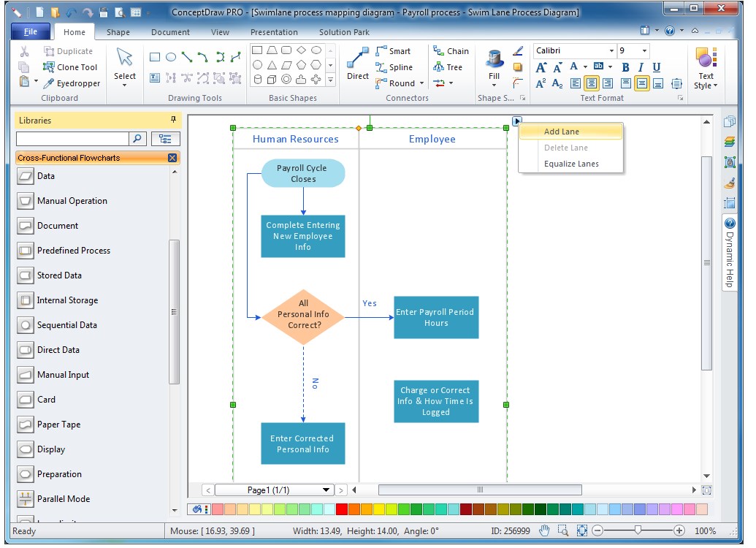Screen dimensions: 756x548
Task: Switch the library list view mode
Action: click(165, 139)
